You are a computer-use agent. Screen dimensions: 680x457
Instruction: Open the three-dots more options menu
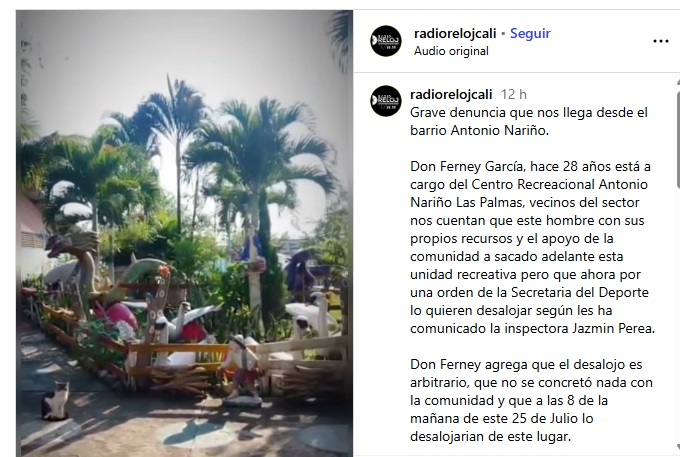pos(660,41)
